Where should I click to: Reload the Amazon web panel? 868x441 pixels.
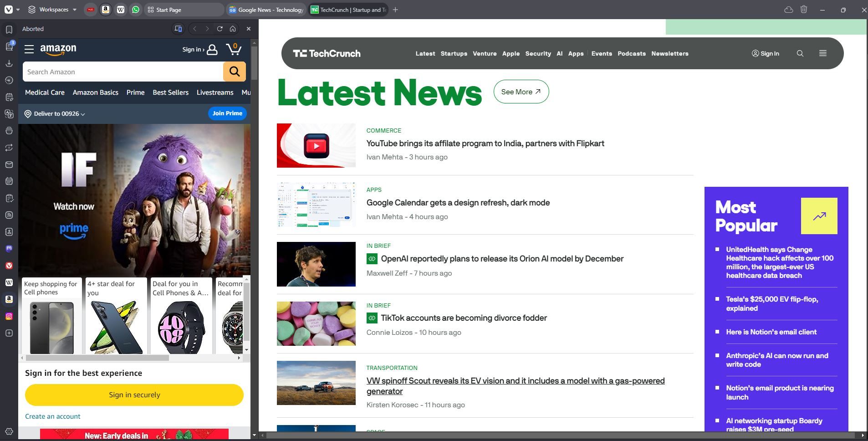[220, 29]
